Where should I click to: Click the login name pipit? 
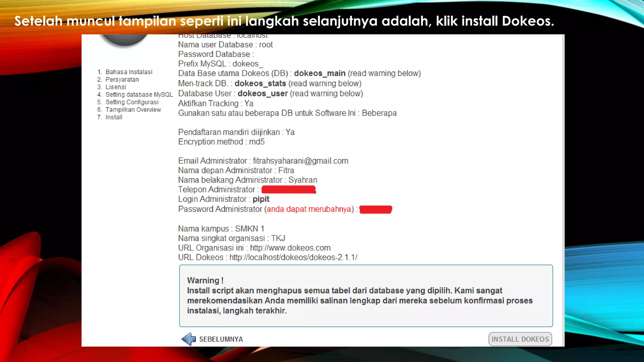click(x=261, y=199)
